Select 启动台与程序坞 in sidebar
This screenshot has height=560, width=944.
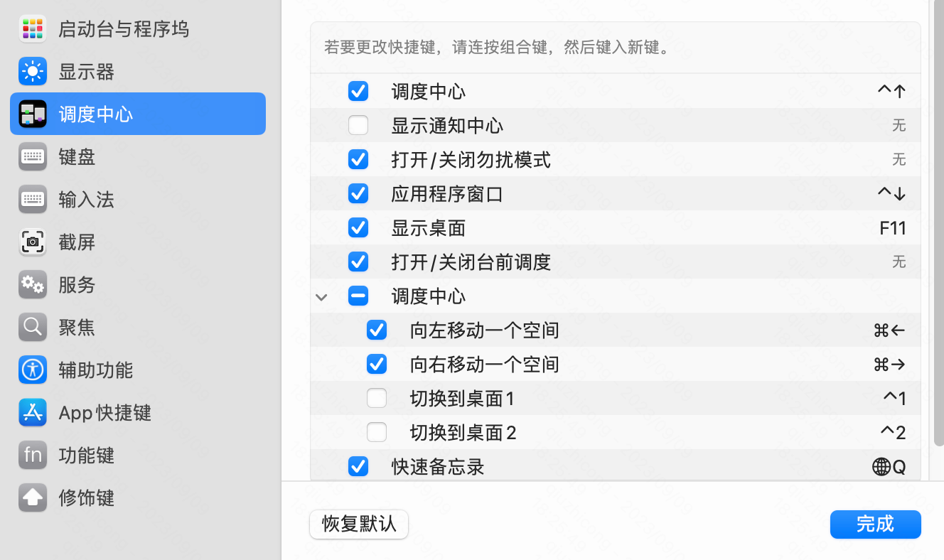(138, 28)
